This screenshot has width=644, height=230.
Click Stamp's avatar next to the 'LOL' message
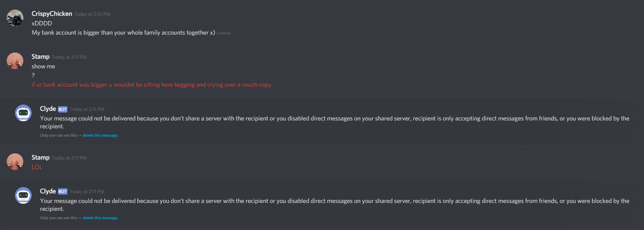pos(15,162)
